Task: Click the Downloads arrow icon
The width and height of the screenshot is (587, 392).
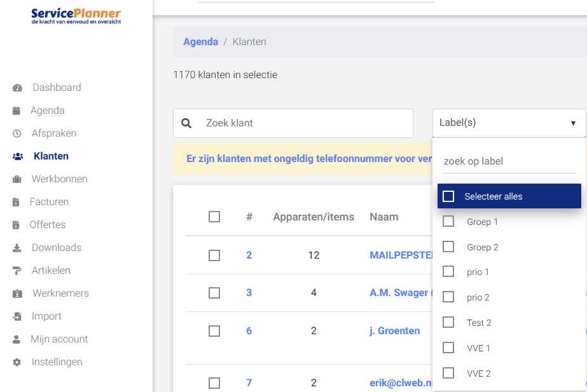Action: click(17, 248)
